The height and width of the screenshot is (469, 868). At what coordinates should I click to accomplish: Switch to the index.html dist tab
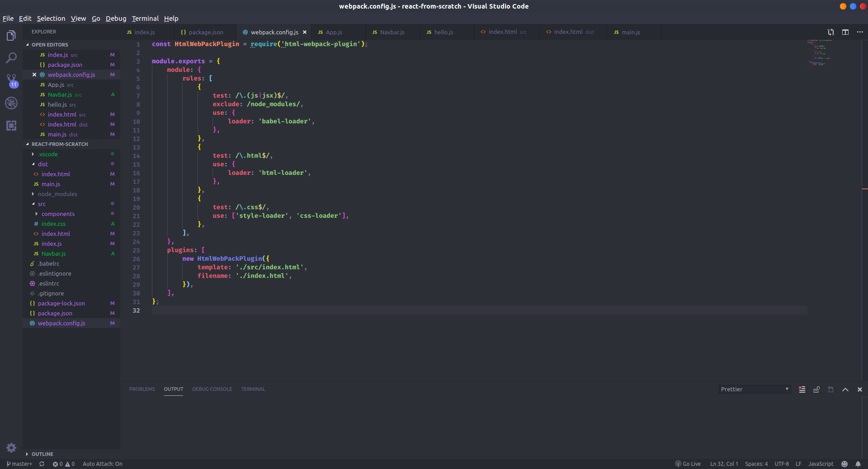(574, 32)
